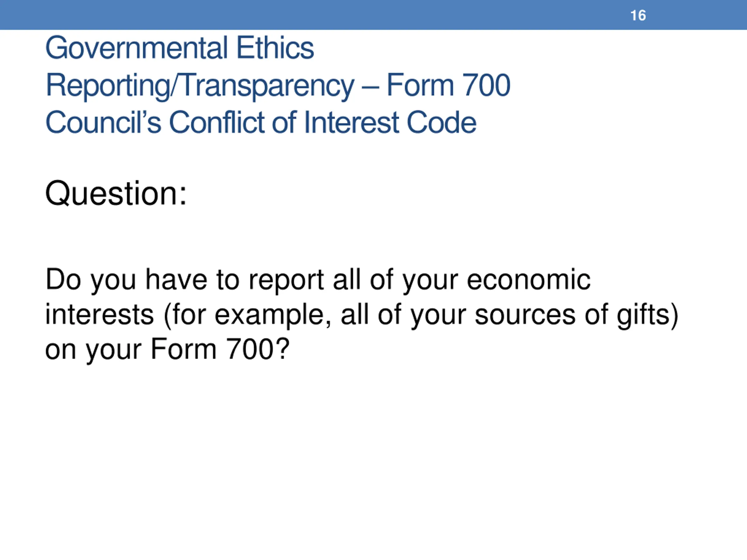
Task: Click the "Question:" label
Action: (x=116, y=193)
